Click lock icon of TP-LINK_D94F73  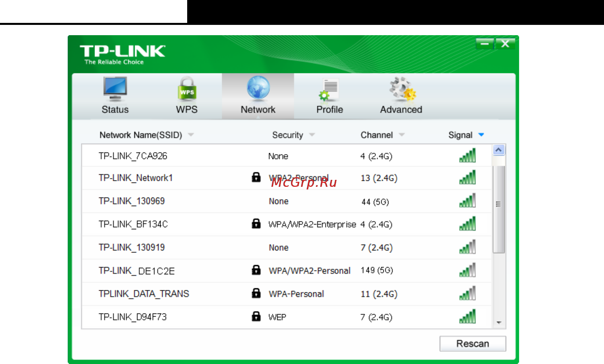[x=256, y=317]
